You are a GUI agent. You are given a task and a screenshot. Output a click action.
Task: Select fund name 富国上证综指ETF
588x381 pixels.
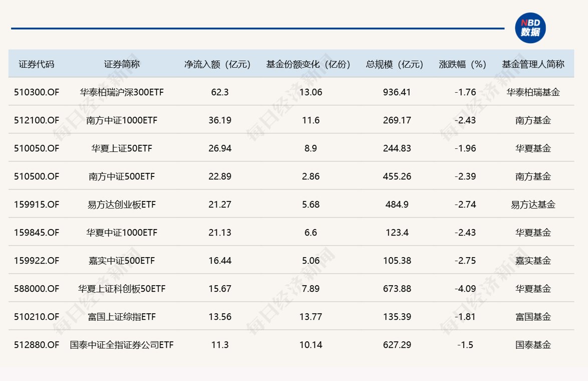(122, 317)
